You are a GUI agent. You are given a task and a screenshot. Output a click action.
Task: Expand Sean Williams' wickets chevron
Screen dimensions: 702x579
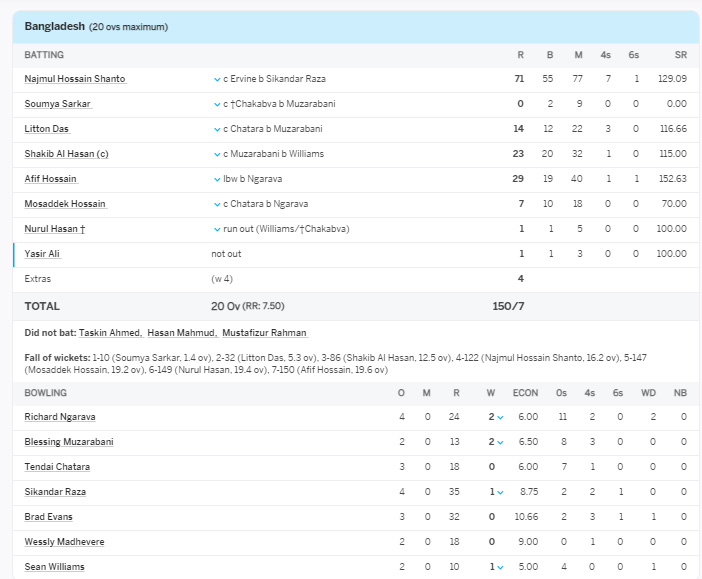(499, 567)
